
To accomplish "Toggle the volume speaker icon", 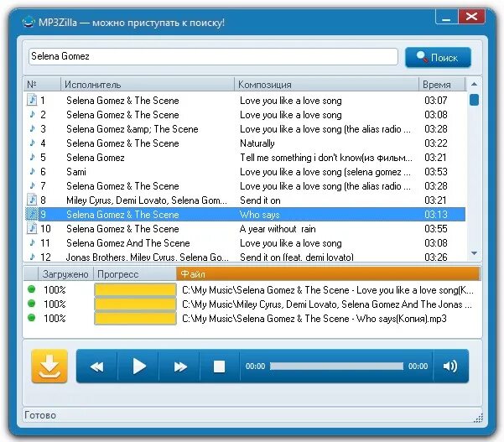I will pos(450,366).
